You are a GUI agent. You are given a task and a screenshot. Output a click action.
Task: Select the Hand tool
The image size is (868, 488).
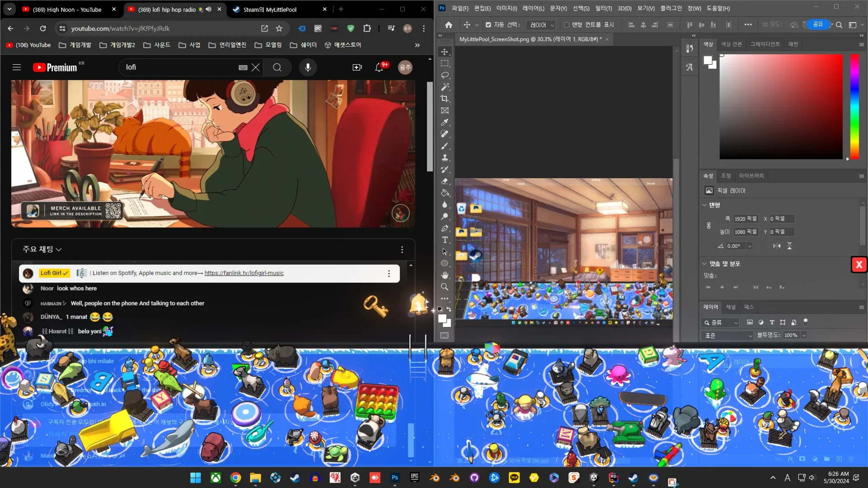pos(444,275)
